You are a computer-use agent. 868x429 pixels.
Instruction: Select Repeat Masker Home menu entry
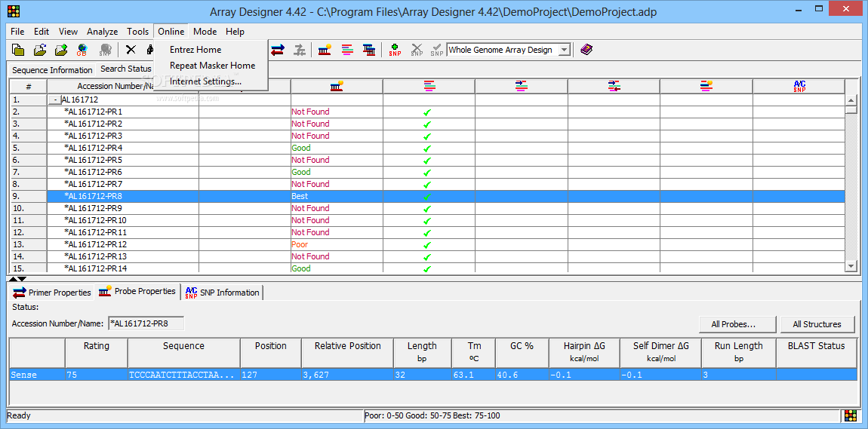point(213,66)
